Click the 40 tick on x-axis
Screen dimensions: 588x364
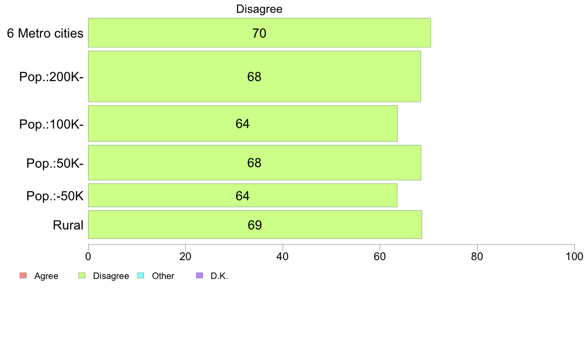(x=283, y=256)
